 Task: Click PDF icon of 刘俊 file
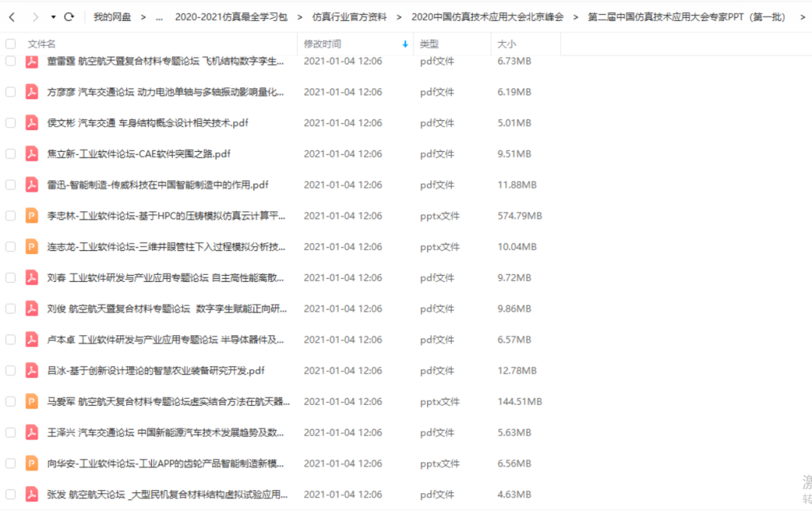(x=32, y=309)
